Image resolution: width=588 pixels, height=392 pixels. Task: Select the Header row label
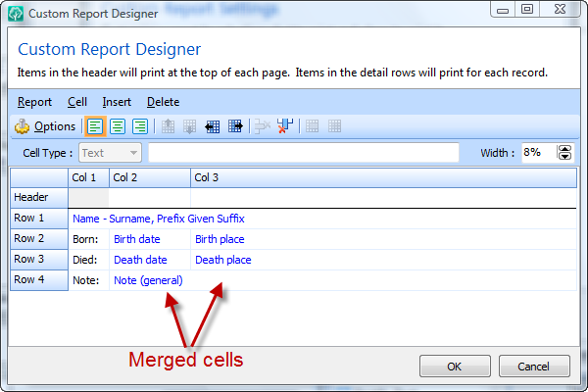[39, 197]
